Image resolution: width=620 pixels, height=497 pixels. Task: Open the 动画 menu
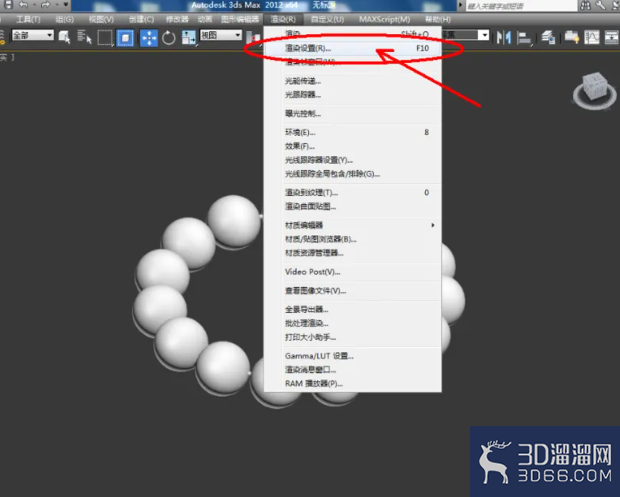205,19
